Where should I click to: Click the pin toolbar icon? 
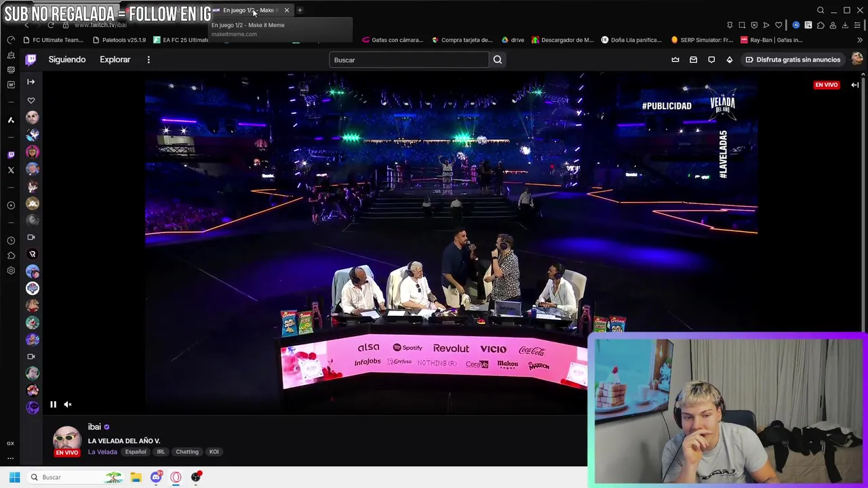[x=730, y=25]
